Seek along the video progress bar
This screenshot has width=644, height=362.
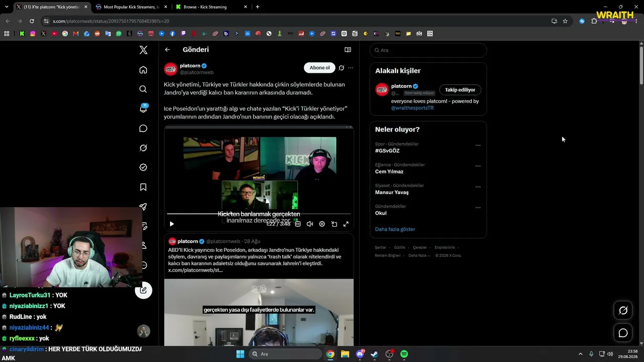pos(259,214)
